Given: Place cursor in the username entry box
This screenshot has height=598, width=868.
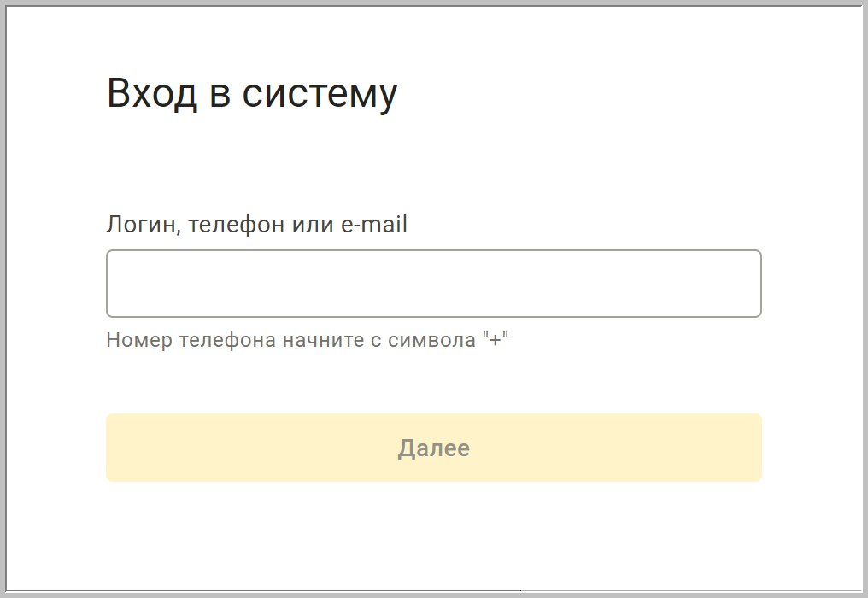Looking at the screenshot, I should [x=433, y=284].
